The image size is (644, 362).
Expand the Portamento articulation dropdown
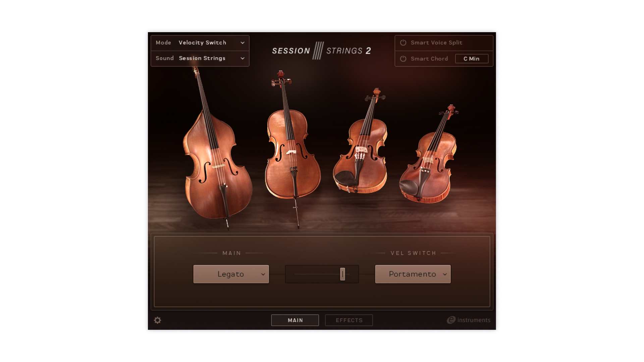[413, 274]
